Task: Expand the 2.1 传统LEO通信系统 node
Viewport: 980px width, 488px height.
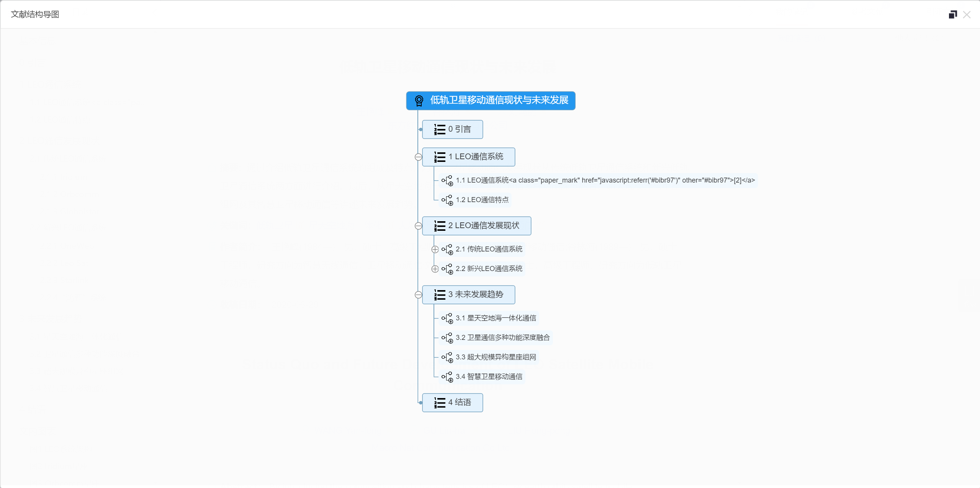Action: (x=435, y=249)
